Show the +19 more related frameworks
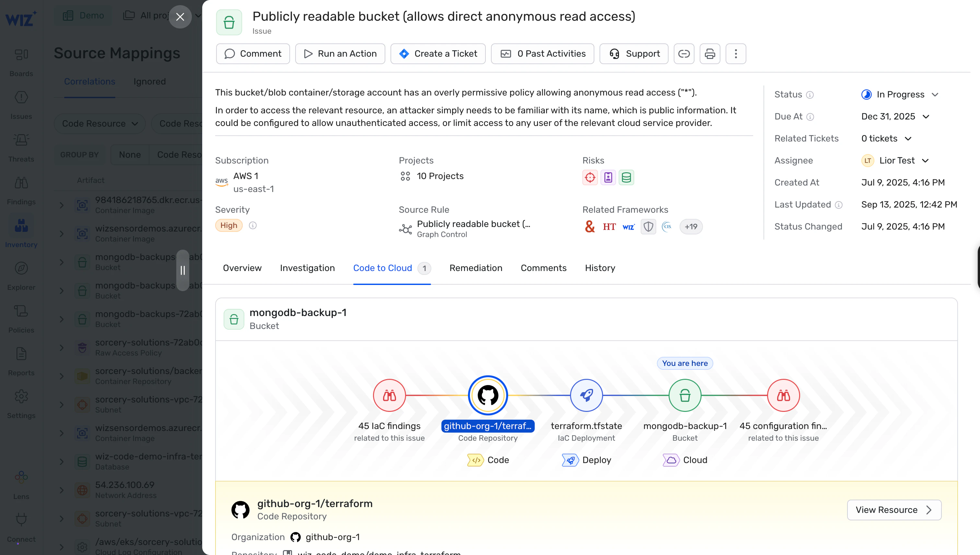 point(691,227)
